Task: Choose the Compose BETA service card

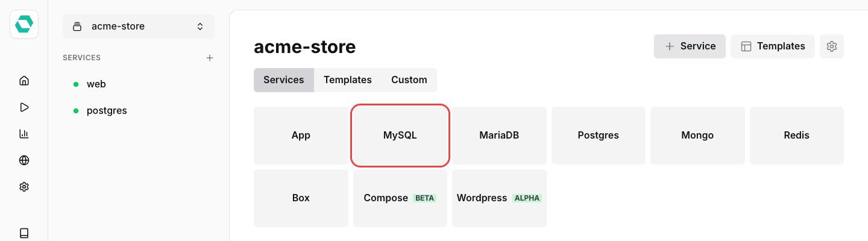Action: 400,198
